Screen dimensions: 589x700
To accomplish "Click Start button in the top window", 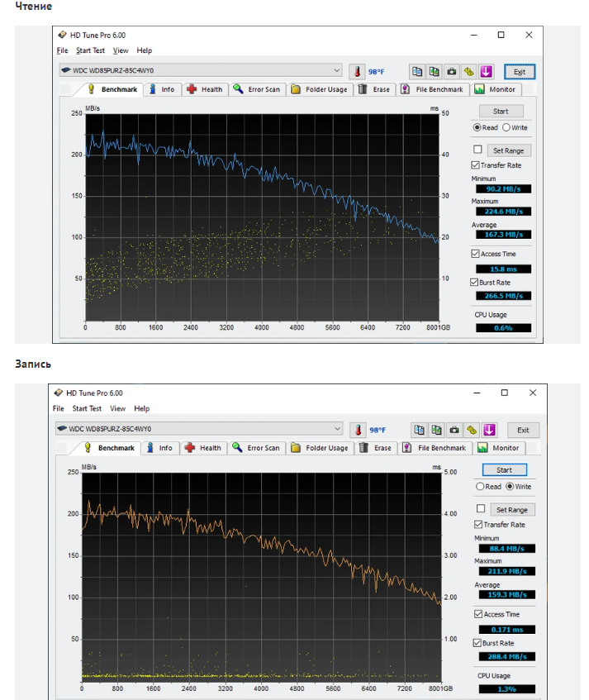I will click(x=501, y=112).
